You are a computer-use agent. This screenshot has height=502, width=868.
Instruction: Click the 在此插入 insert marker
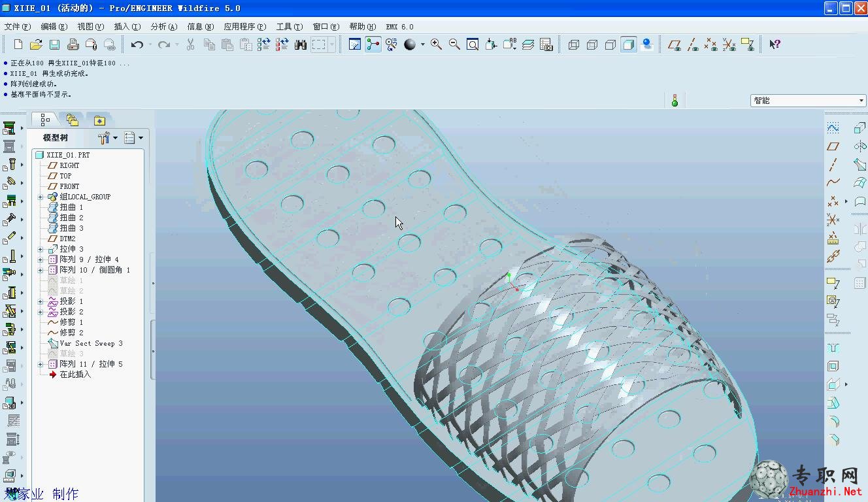point(70,375)
